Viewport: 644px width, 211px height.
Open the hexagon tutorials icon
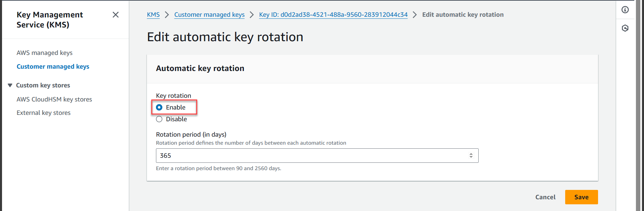pyautogui.click(x=625, y=28)
